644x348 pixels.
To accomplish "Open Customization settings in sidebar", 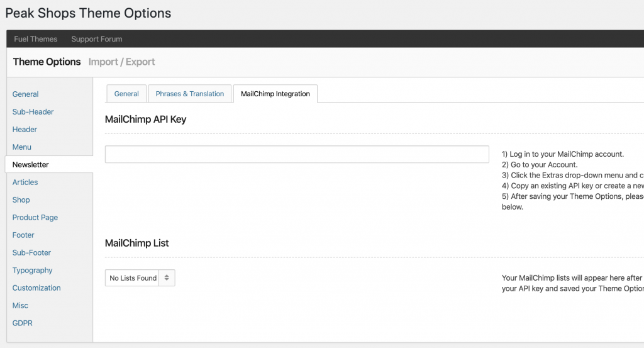I will coord(36,288).
